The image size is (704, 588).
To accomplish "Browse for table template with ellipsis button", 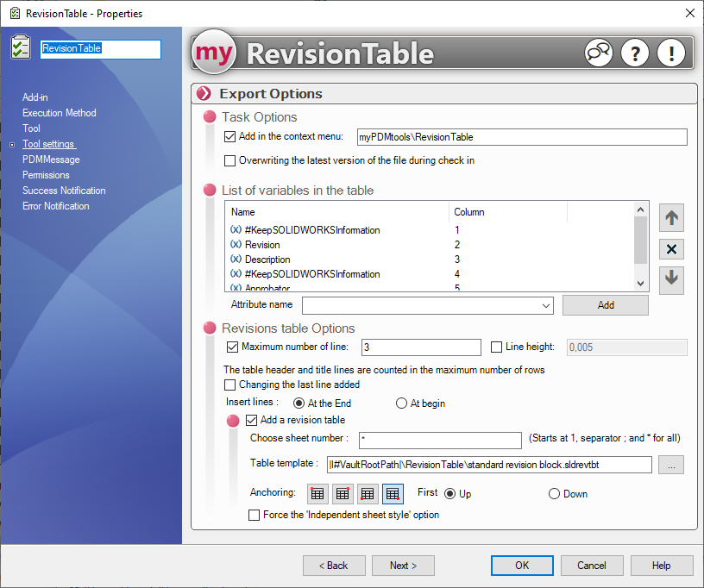I will click(671, 465).
